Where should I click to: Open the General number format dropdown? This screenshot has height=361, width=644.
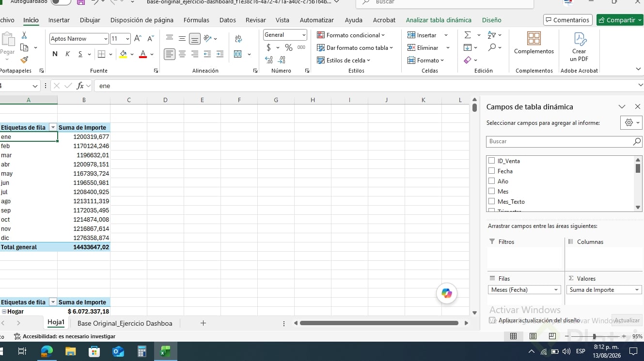click(x=304, y=35)
